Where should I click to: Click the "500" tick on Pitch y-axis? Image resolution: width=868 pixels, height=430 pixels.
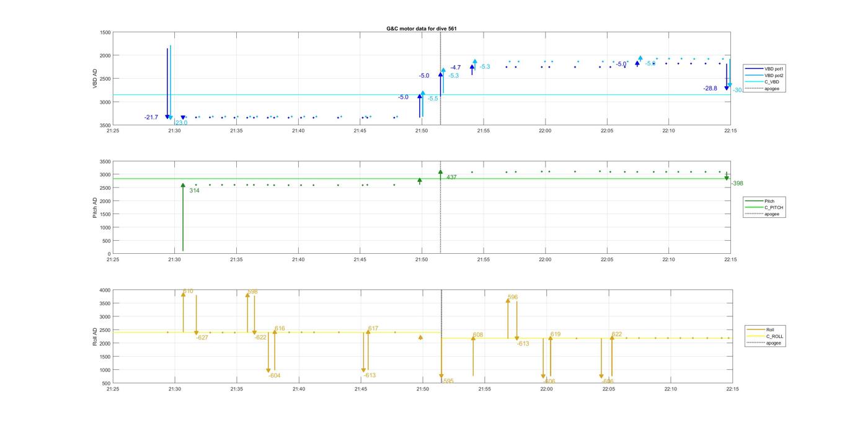pos(105,241)
